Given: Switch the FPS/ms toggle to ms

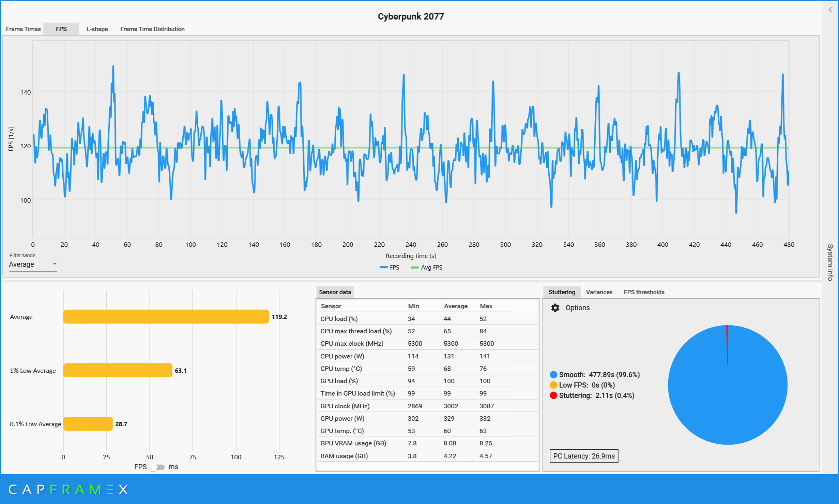Looking at the screenshot, I should (157, 467).
